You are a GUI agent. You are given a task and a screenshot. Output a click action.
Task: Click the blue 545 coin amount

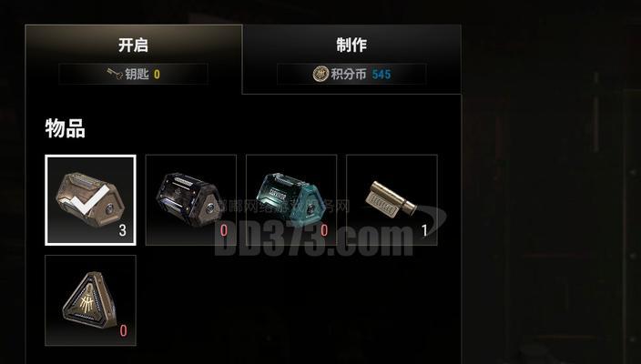382,75
